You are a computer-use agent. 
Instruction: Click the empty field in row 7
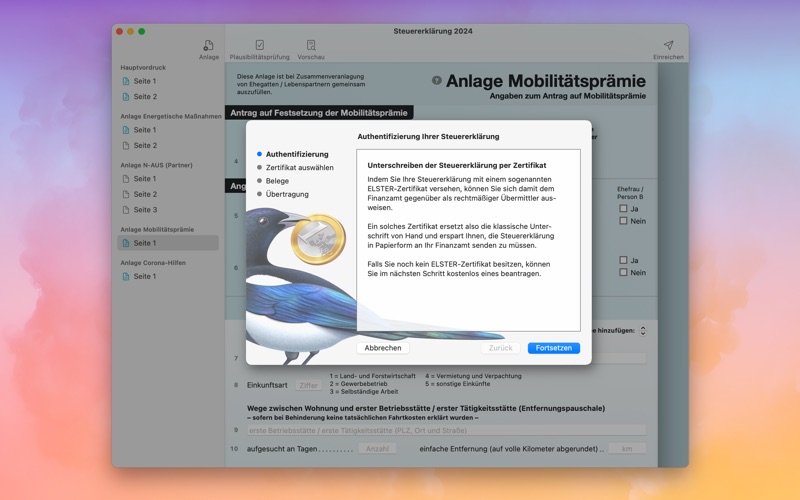pyautogui.click(x=619, y=358)
